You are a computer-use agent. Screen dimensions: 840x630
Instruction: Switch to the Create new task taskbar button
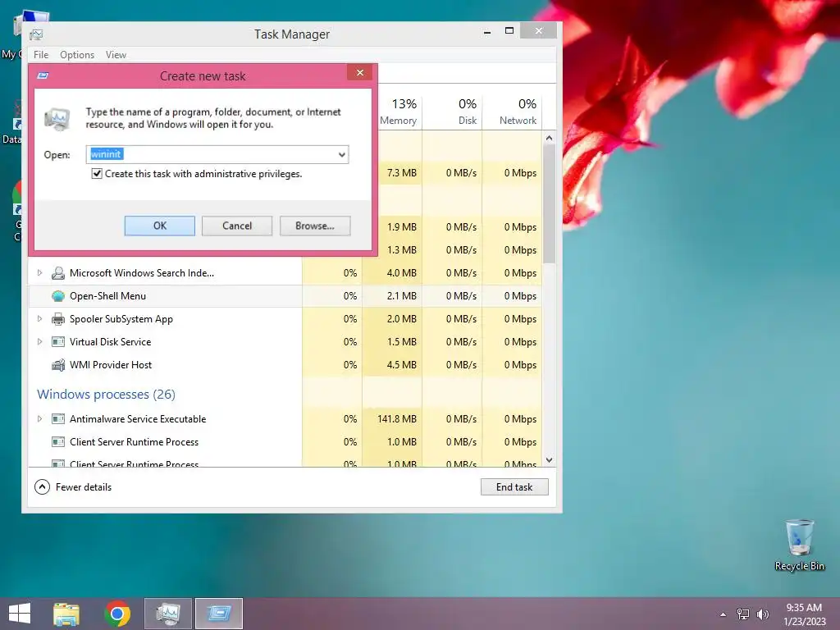tap(218, 614)
